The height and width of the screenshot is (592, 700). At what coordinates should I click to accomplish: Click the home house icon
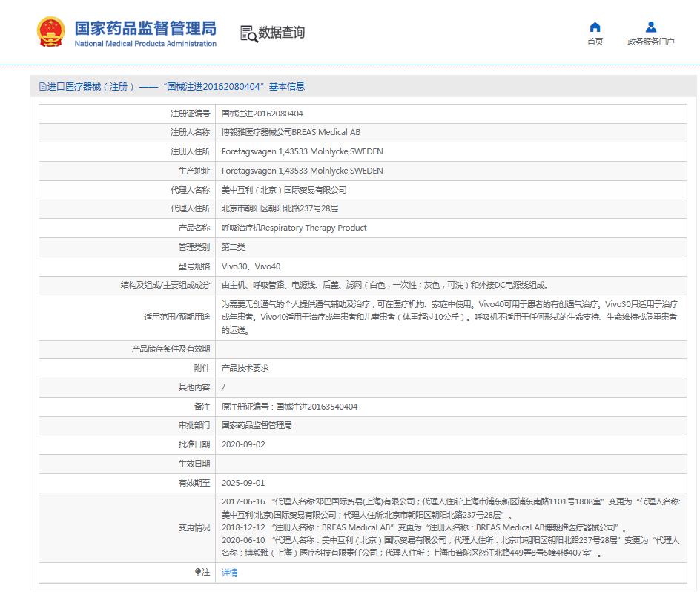pos(595,27)
